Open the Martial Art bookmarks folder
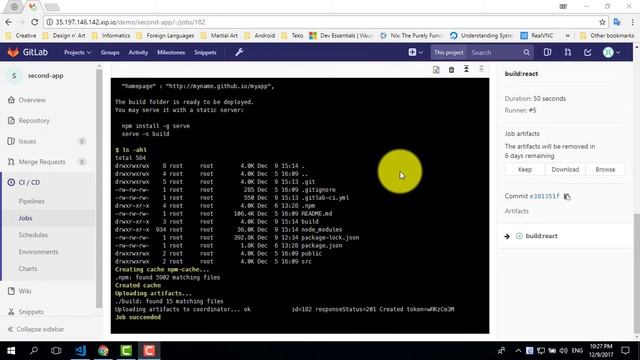Viewport: 640px width, 360px height. tap(220, 36)
